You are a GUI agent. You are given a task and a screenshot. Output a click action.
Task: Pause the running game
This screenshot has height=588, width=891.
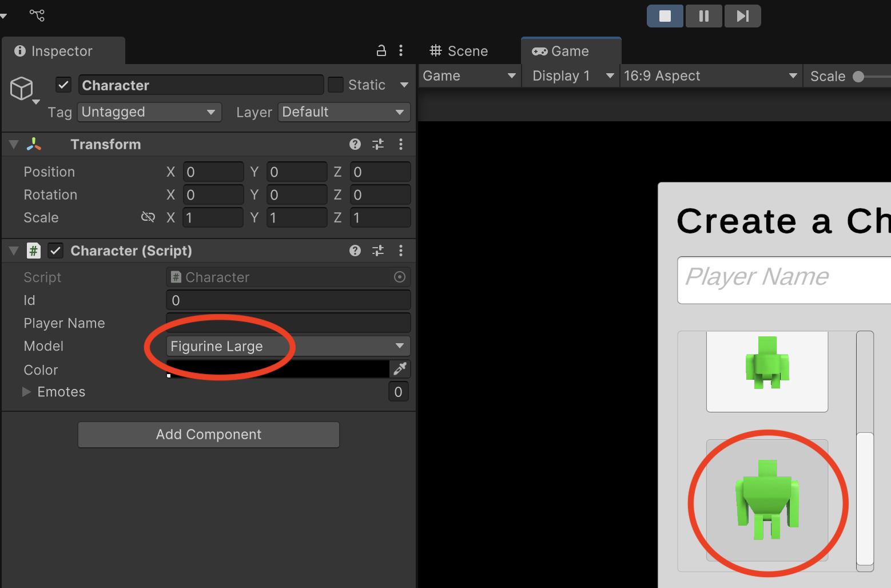(x=703, y=16)
